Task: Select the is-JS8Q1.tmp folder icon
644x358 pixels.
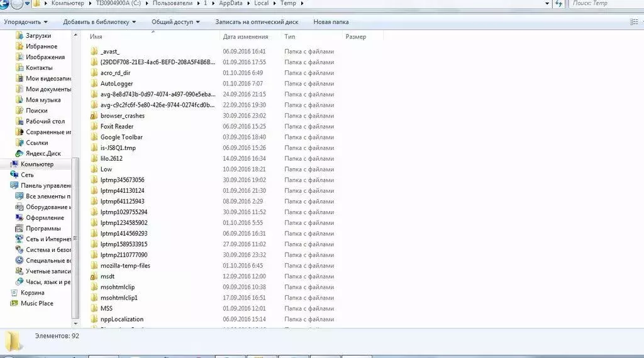Action: (x=94, y=148)
